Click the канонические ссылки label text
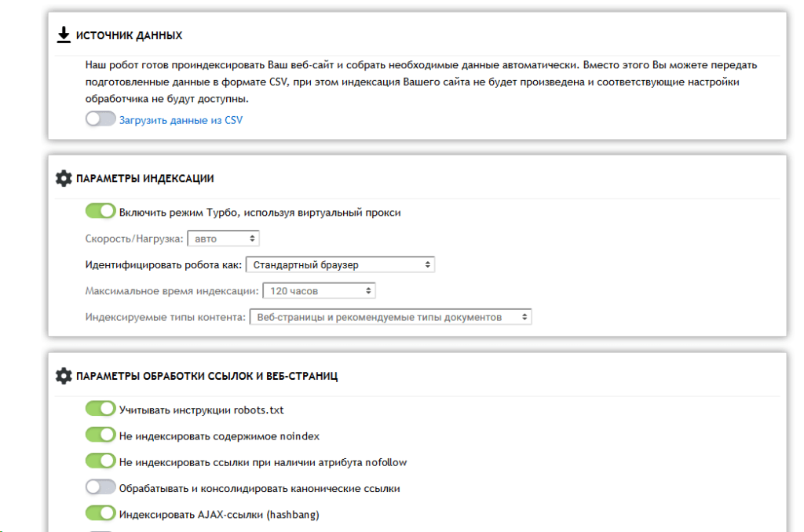 click(x=259, y=488)
